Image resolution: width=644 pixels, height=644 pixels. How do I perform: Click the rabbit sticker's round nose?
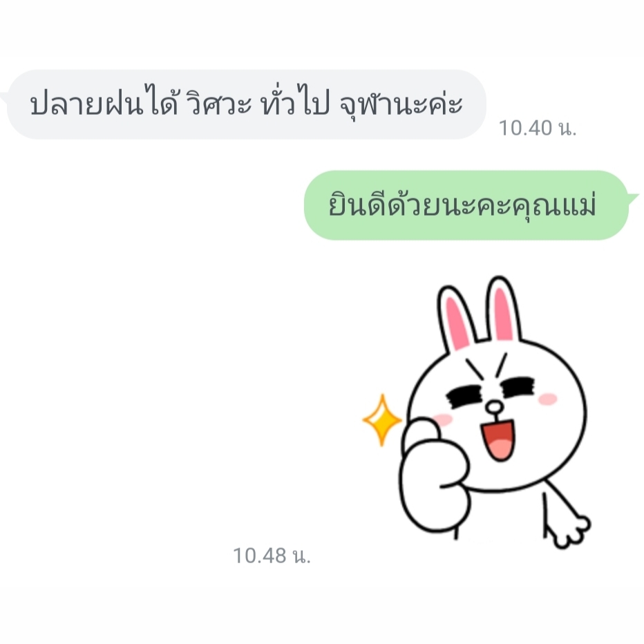tap(495, 408)
